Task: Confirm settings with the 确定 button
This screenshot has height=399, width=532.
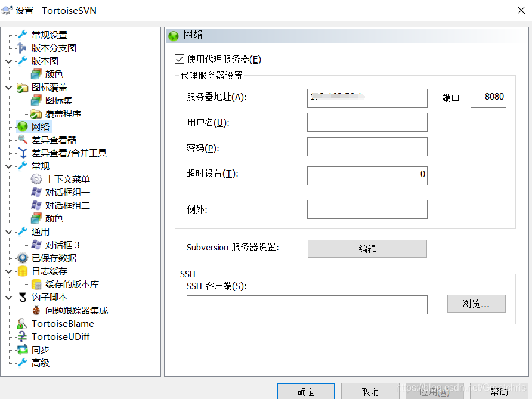Action: pos(306,391)
